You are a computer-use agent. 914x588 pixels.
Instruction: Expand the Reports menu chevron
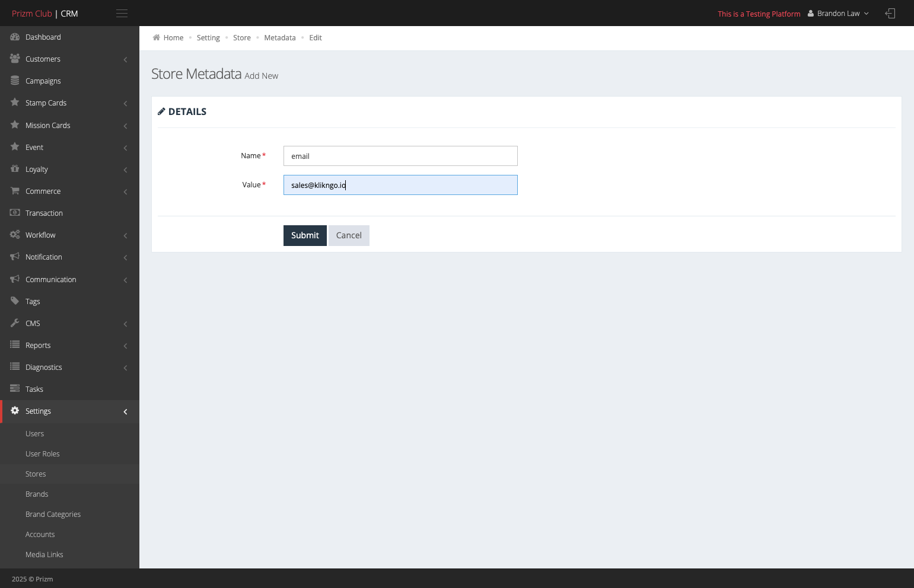(125, 346)
